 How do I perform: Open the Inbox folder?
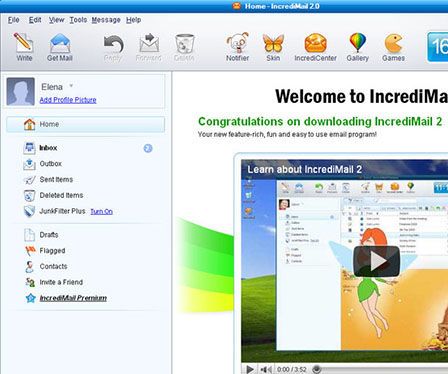click(x=48, y=148)
